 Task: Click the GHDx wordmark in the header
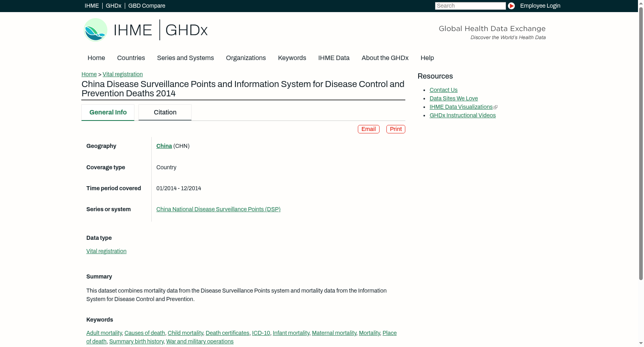(x=186, y=30)
